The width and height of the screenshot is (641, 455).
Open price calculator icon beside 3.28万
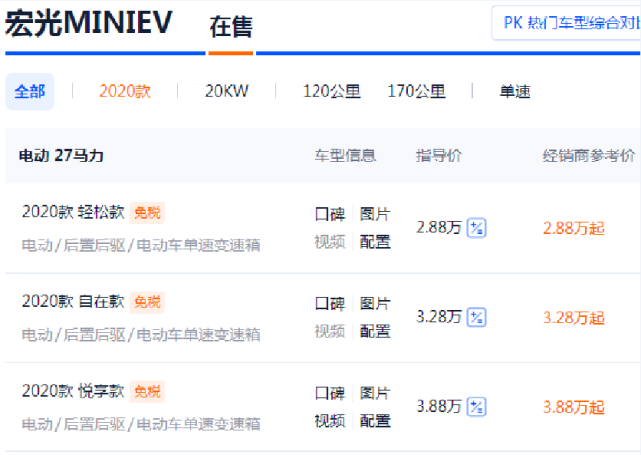[476, 317]
